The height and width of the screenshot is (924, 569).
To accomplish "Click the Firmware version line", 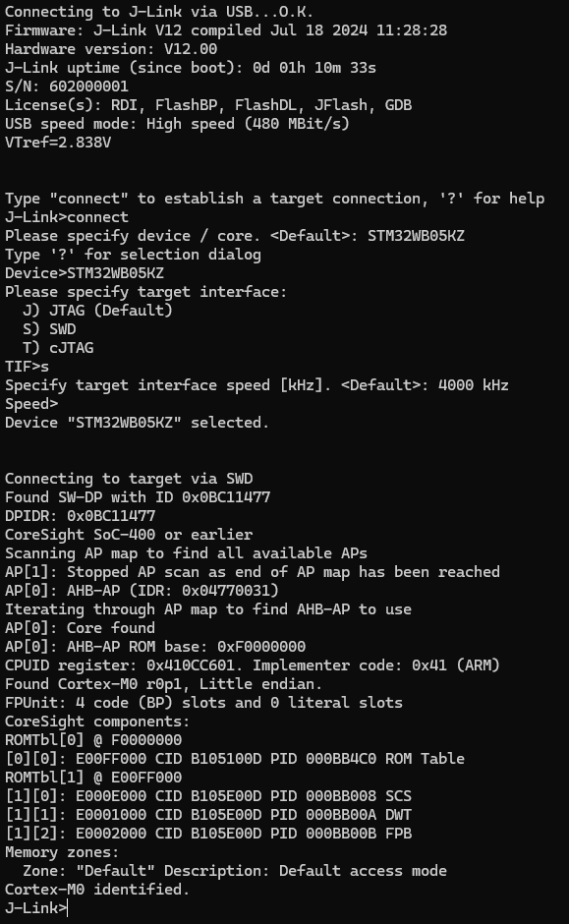I will pos(226,30).
